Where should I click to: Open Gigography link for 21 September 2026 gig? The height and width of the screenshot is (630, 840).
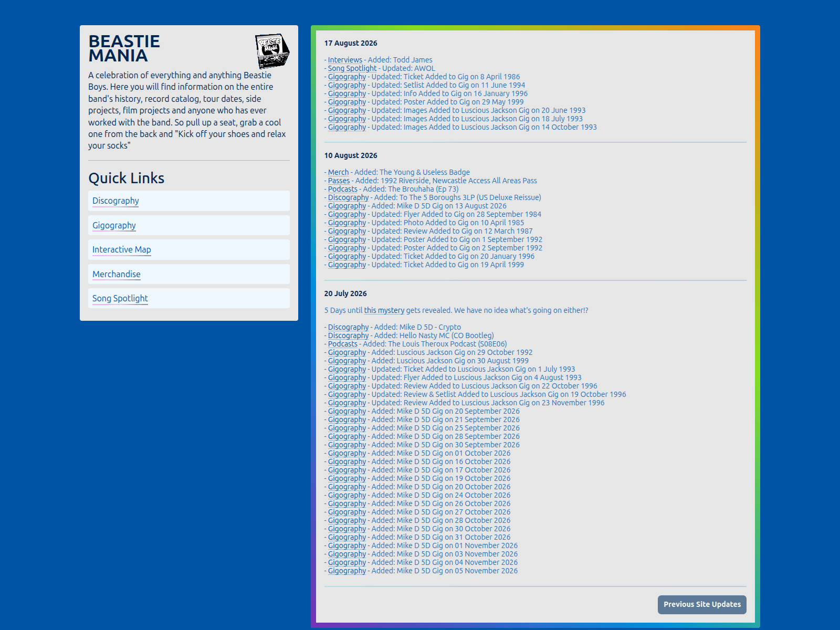(x=347, y=419)
